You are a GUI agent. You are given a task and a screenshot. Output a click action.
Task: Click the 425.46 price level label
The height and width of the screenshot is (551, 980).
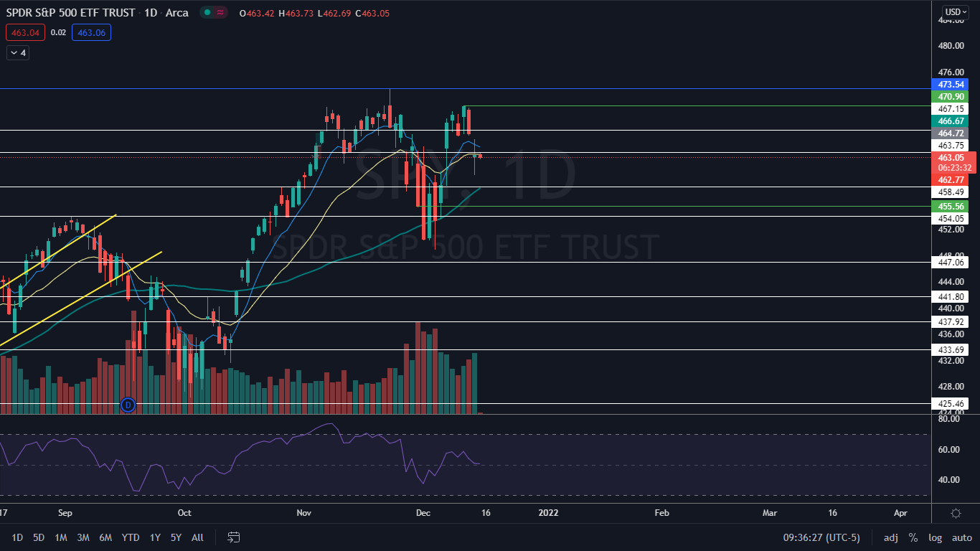(951, 403)
